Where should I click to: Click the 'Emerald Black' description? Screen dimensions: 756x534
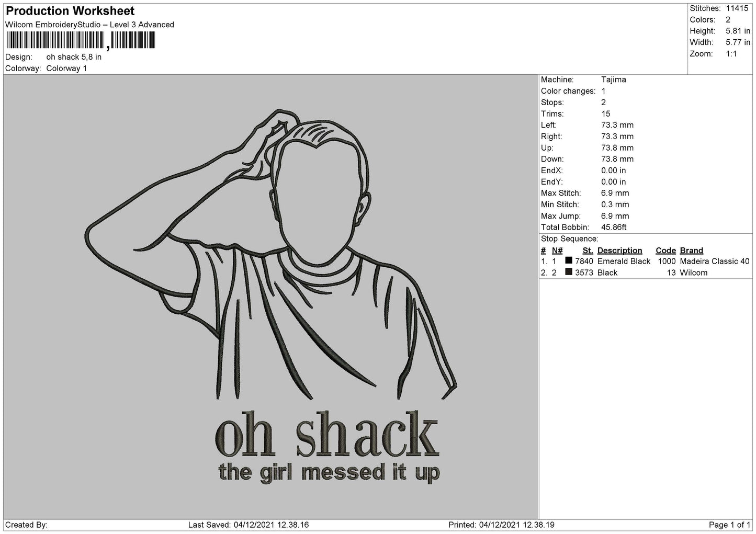624,262
